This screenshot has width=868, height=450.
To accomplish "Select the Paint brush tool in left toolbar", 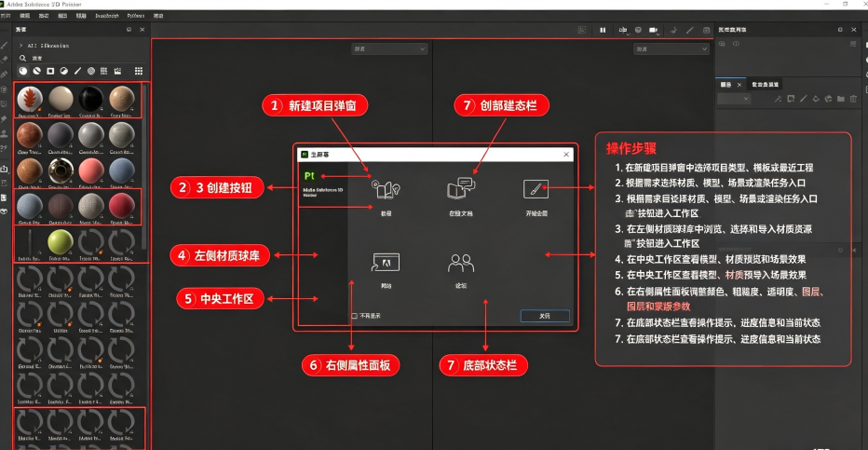I will (x=5, y=46).
